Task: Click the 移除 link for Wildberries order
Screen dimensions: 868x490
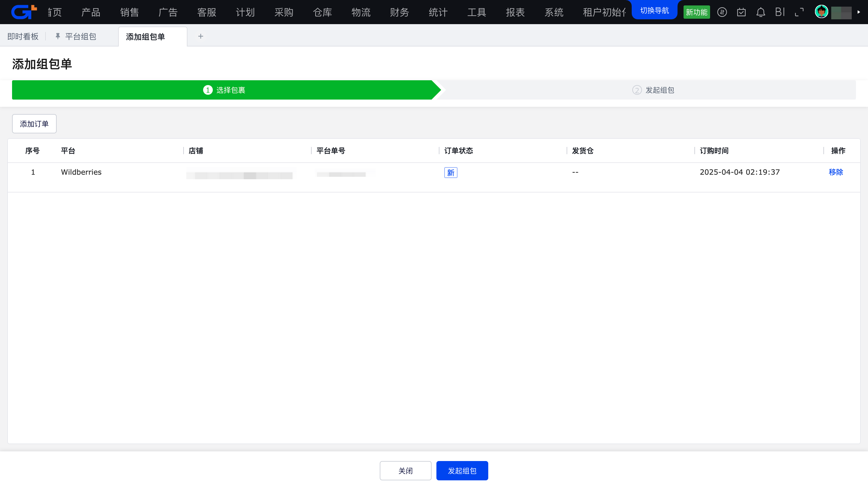Action: click(836, 172)
